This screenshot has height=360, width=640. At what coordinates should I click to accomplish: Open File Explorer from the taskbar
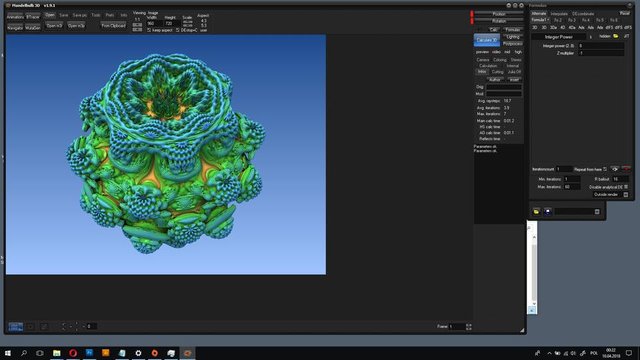(x=57, y=353)
